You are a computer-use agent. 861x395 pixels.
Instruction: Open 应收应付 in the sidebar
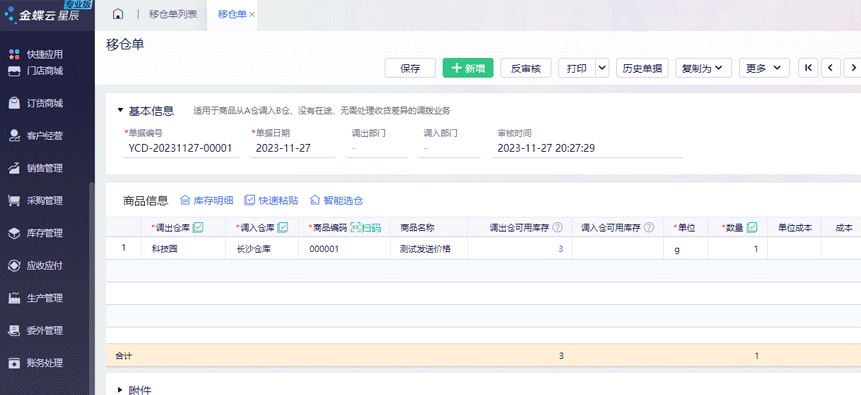coord(36,265)
